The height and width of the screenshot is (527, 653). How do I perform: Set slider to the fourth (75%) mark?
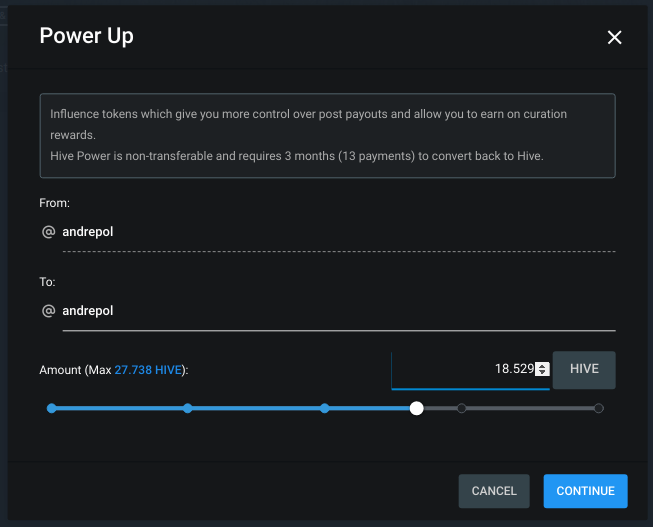click(x=461, y=408)
